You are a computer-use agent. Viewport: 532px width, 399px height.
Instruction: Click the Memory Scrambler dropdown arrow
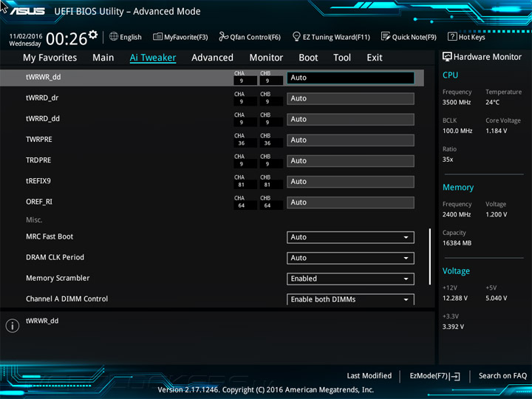[406, 279]
